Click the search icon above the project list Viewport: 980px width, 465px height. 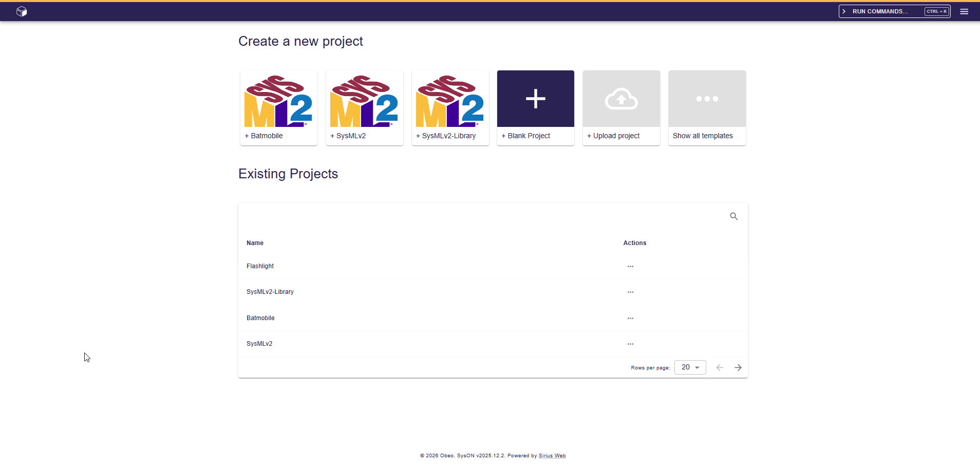(x=733, y=216)
